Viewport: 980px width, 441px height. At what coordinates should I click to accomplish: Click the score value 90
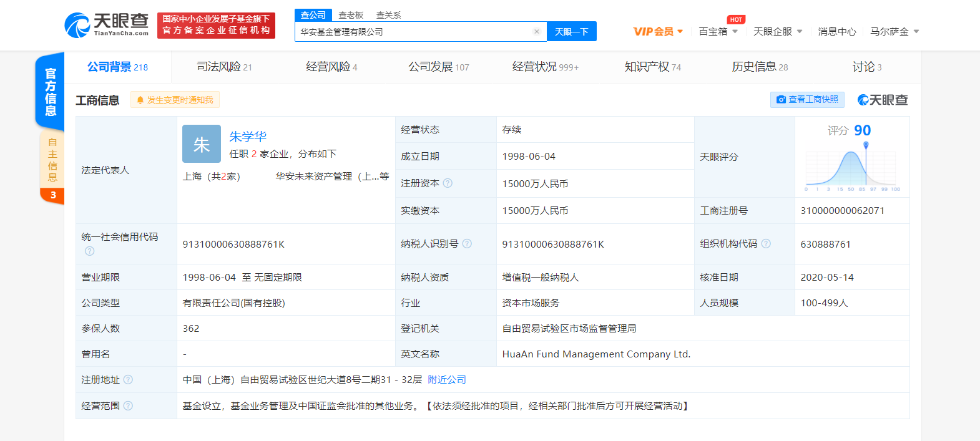863,130
